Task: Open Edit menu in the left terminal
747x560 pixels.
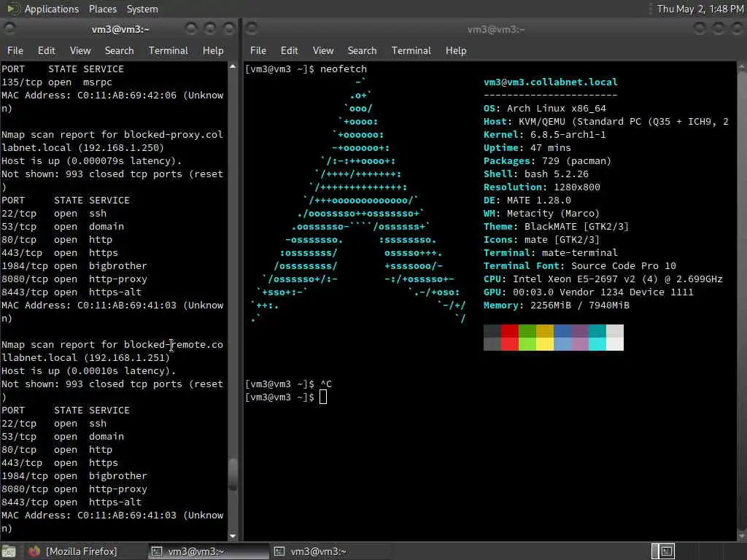Action: (x=46, y=50)
